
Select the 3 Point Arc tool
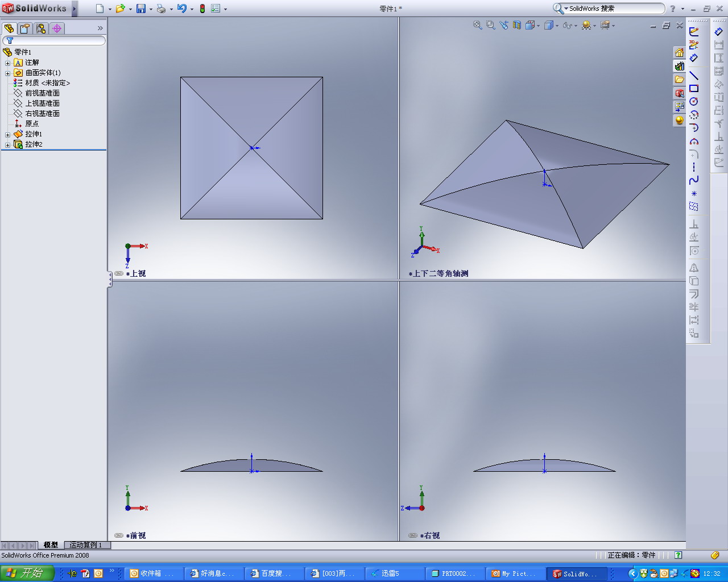coord(694,141)
